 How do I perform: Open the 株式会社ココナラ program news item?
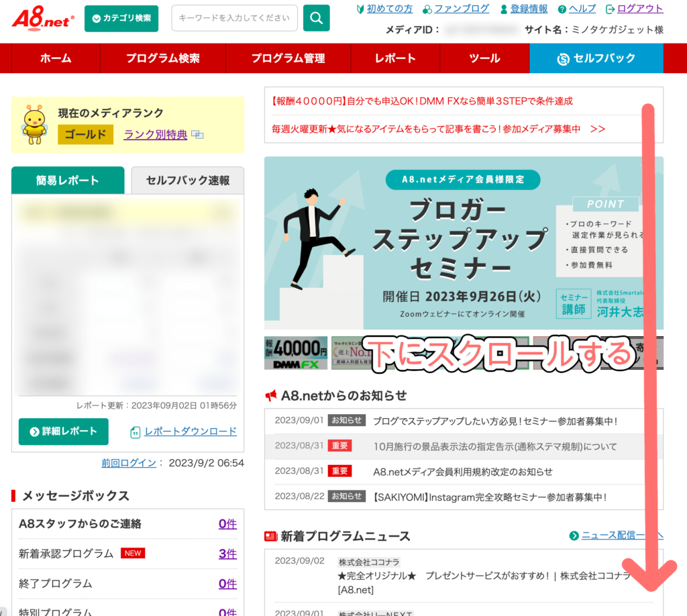tap(484, 582)
